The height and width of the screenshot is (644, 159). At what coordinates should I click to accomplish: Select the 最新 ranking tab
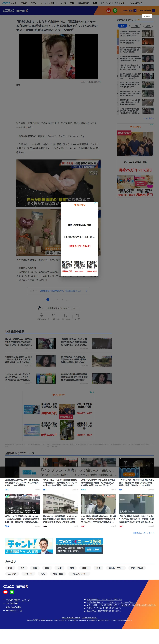coord(122,26)
